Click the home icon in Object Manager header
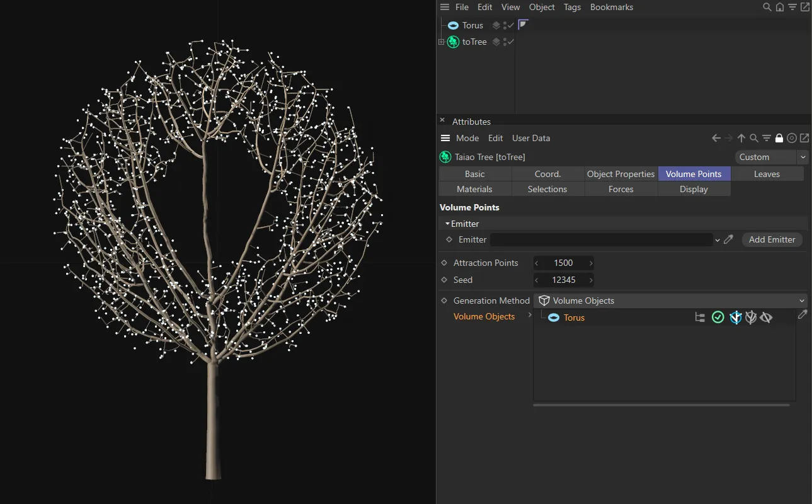 779,8
